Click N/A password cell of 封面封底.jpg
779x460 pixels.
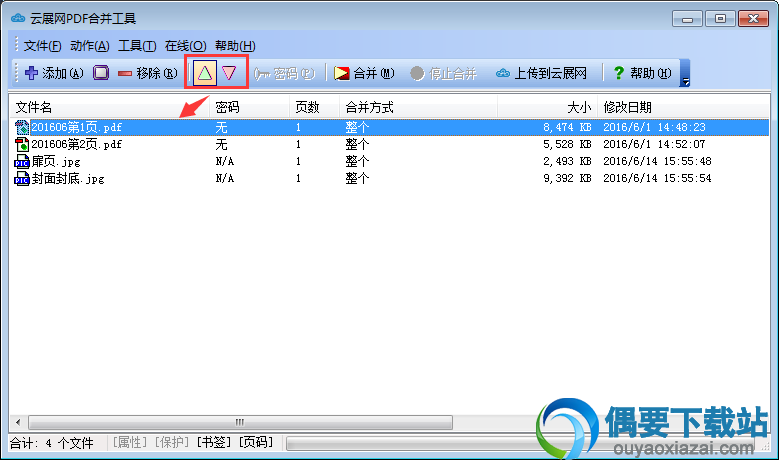pos(225,178)
